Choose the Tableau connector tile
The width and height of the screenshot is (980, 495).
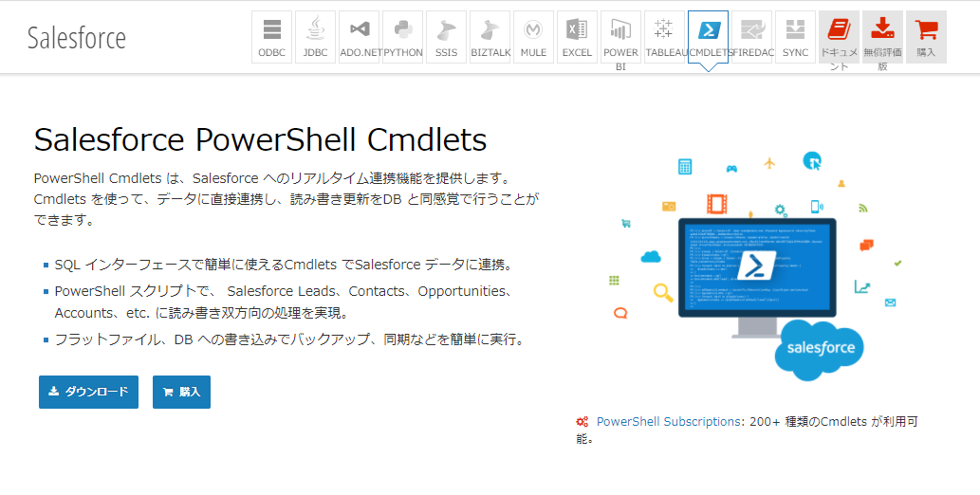click(x=664, y=37)
